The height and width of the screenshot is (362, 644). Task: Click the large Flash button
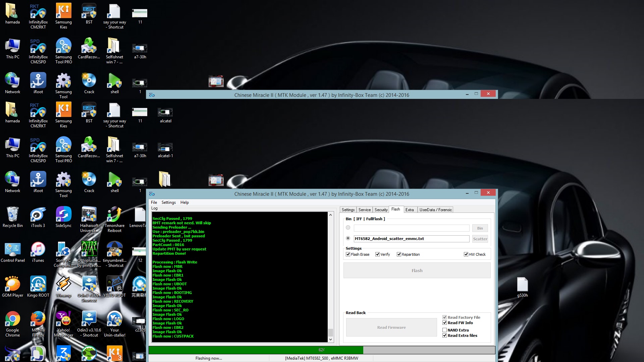417,270
